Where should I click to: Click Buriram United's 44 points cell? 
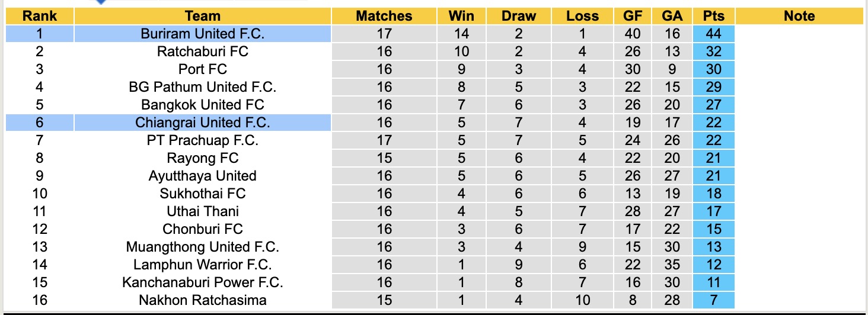click(714, 34)
